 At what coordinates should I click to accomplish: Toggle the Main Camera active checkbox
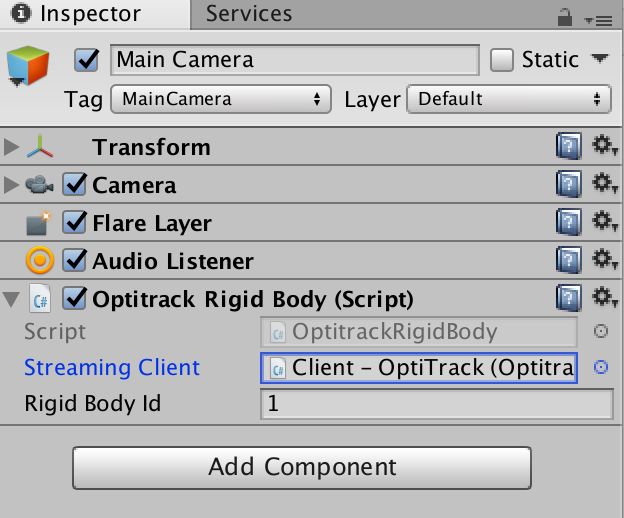click(86, 60)
